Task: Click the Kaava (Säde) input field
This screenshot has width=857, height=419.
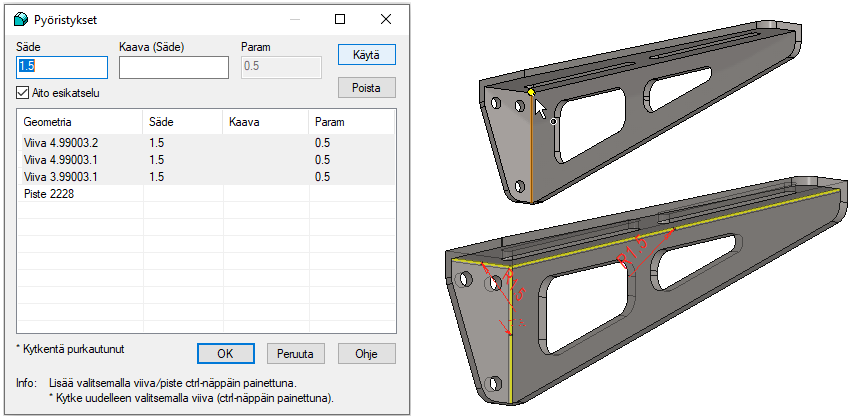Action: coord(174,67)
